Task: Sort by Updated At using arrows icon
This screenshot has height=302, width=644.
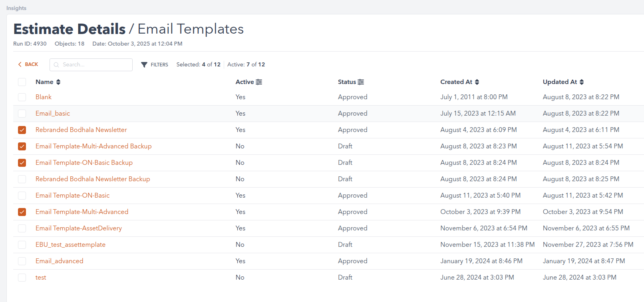Action: point(582,82)
